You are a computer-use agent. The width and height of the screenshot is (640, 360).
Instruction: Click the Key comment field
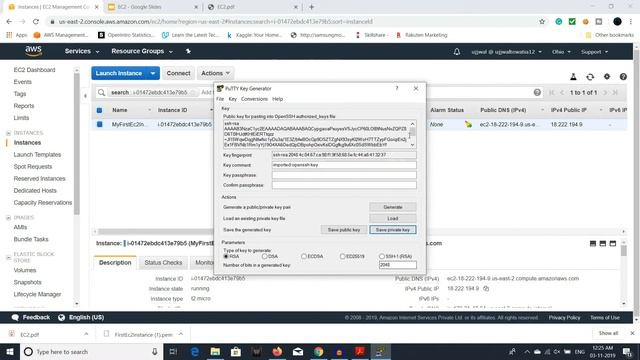click(x=344, y=165)
